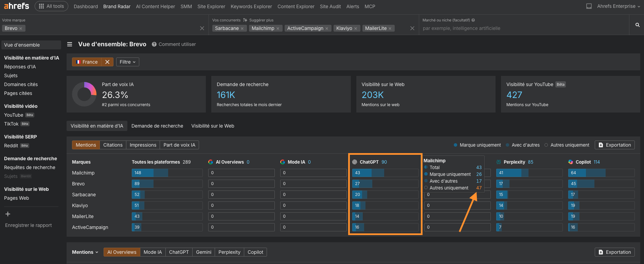
Task: Open AI Content Helper in the top menu
Action: tap(156, 6)
